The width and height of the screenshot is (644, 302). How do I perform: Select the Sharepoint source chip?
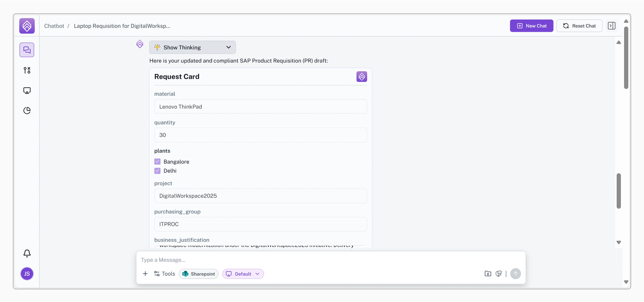199,274
